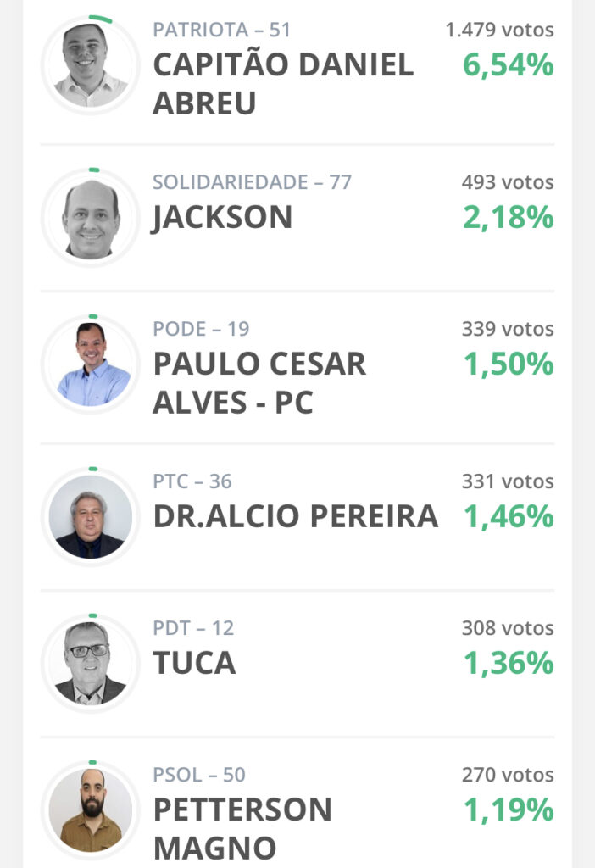Select Jackson's profile photo
Image resolution: width=595 pixels, height=868 pixels.
tap(90, 218)
